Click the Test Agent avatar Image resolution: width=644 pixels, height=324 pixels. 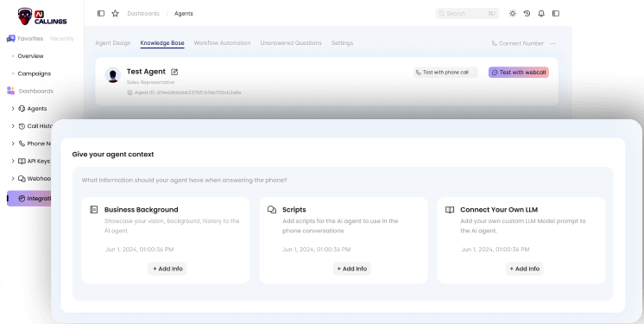113,75
